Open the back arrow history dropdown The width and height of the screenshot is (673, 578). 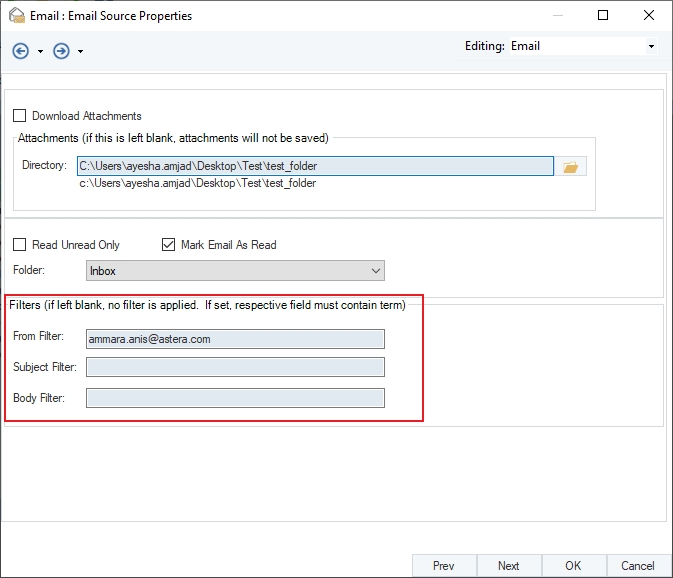pos(41,52)
